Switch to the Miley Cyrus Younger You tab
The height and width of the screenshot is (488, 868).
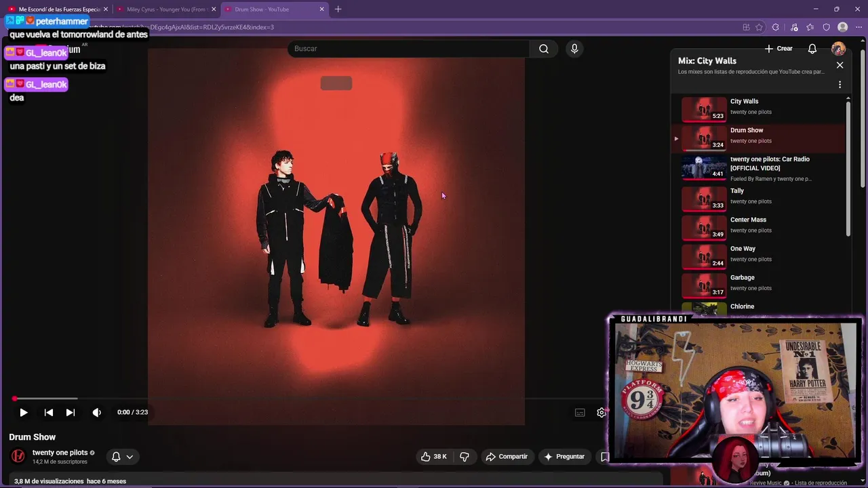coord(165,9)
